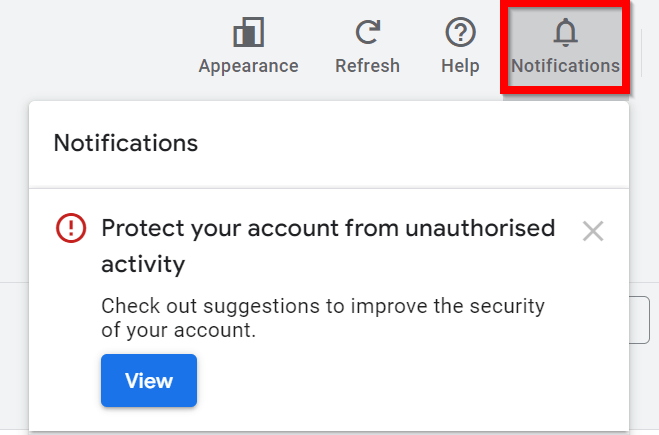Select the Appearance text label
This screenshot has height=435, width=659.
pos(248,66)
